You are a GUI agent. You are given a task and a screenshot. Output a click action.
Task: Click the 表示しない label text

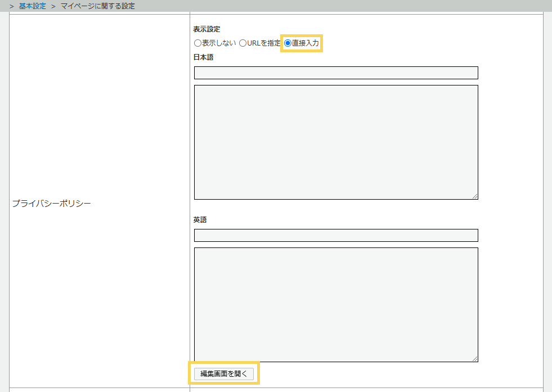tap(219, 43)
